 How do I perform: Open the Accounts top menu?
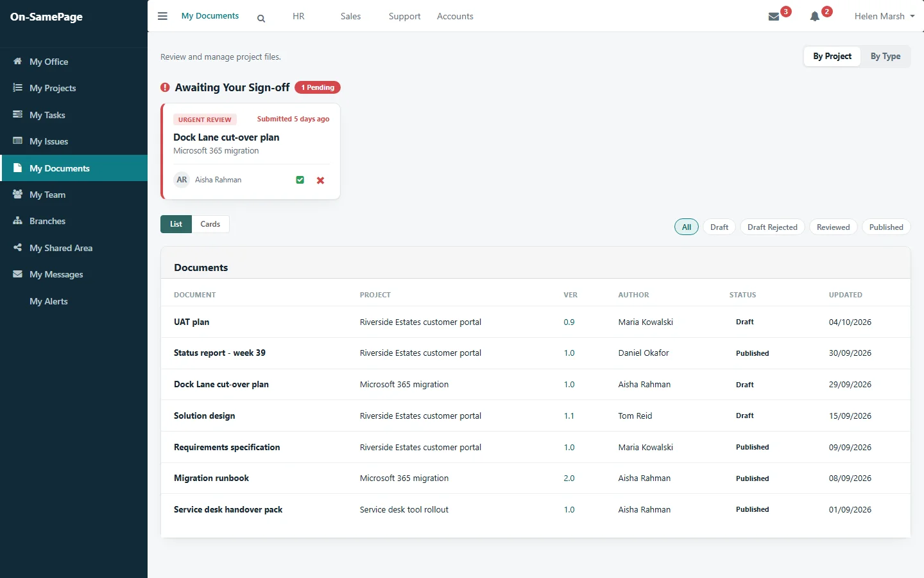coord(455,17)
